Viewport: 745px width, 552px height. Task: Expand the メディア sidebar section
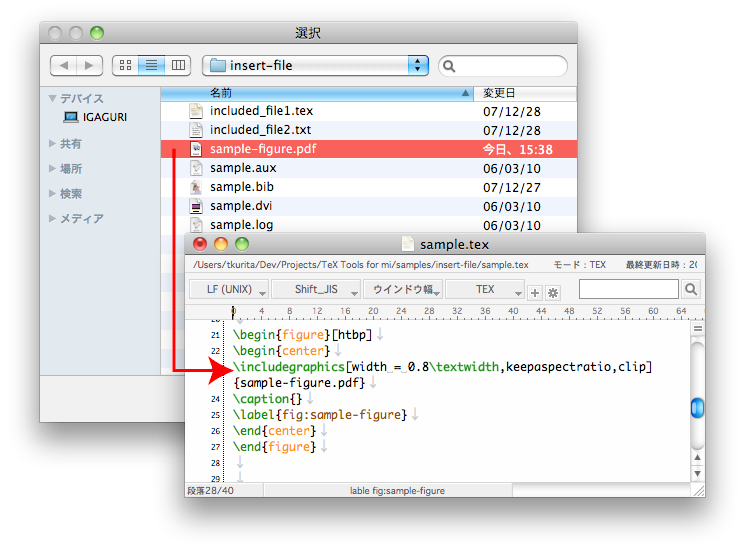coord(52,219)
